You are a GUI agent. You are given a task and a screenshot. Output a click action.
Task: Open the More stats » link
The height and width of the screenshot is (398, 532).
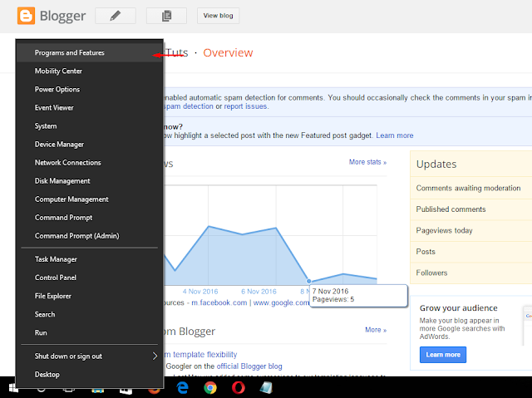(x=367, y=162)
